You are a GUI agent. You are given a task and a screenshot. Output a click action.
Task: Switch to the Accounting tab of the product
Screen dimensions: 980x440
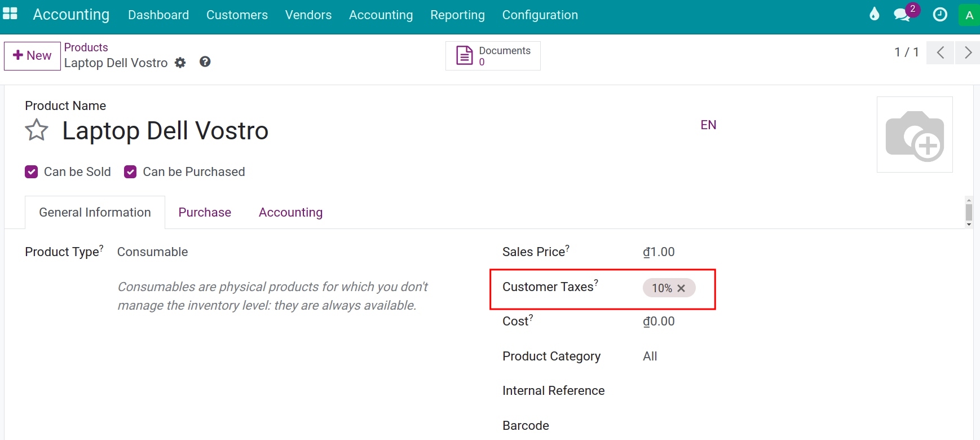[x=291, y=212]
